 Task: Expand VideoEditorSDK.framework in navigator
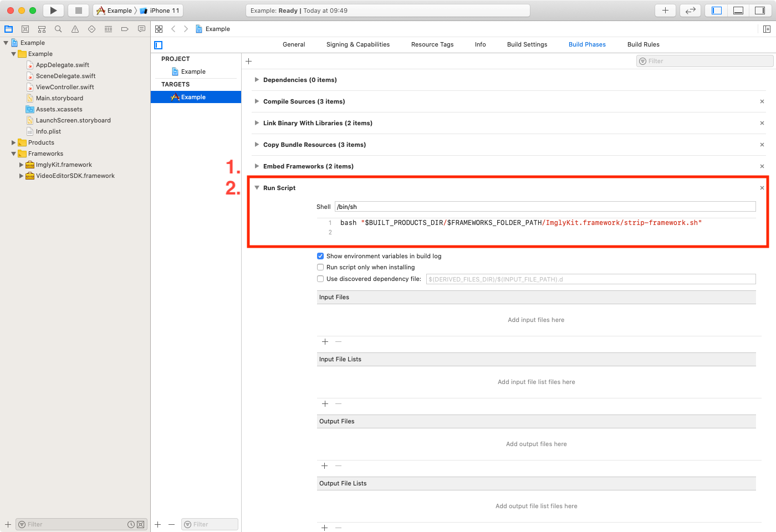(x=22, y=176)
